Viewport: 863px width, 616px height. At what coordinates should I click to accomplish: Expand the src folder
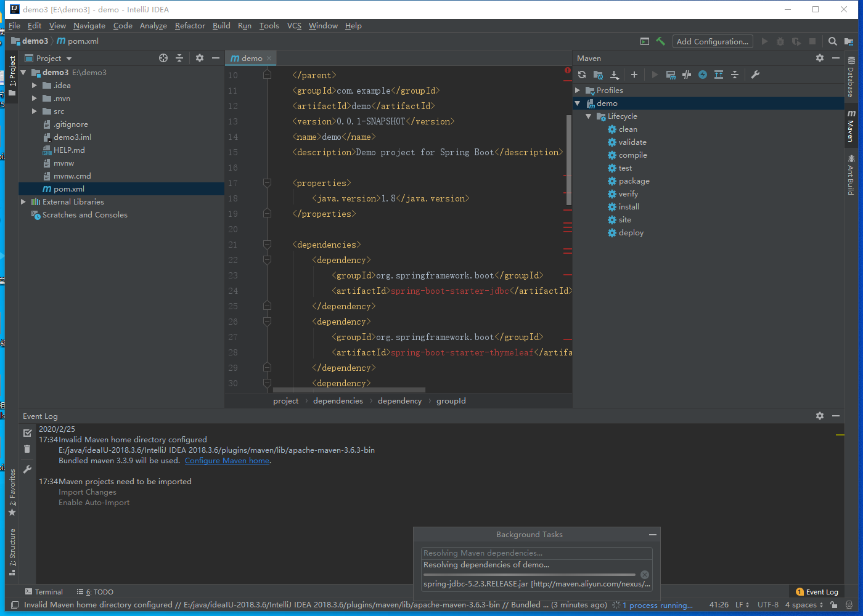pos(35,111)
